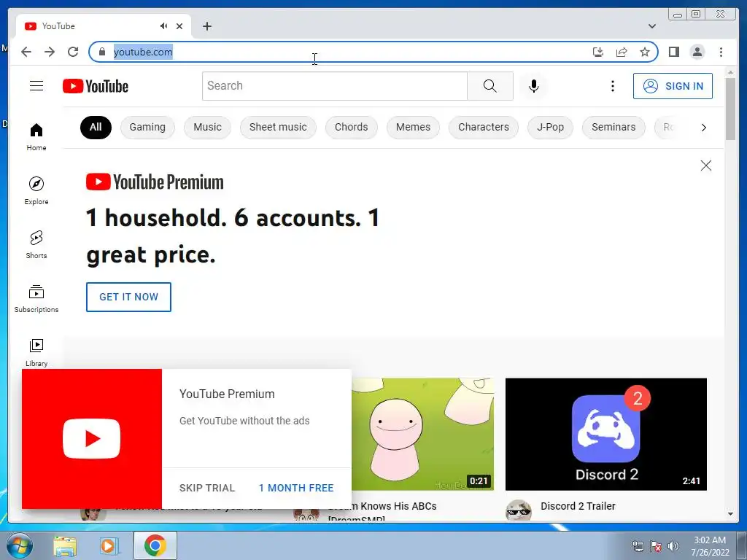Go back with browser back arrow

pyautogui.click(x=26, y=52)
